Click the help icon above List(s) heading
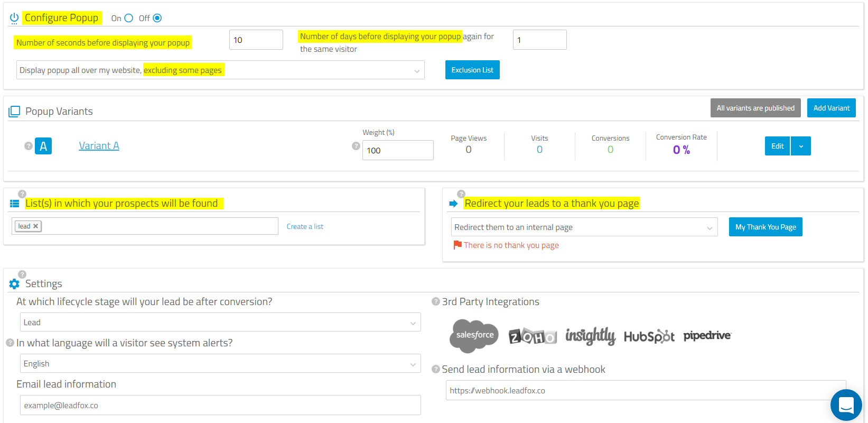 22,194
